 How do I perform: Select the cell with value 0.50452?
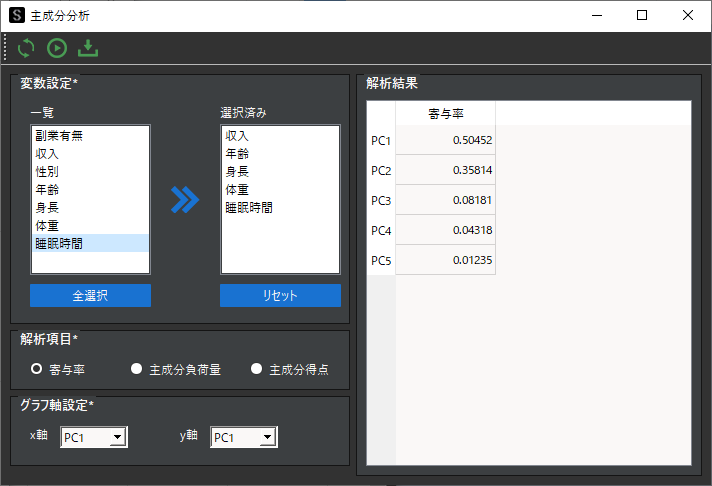445,140
